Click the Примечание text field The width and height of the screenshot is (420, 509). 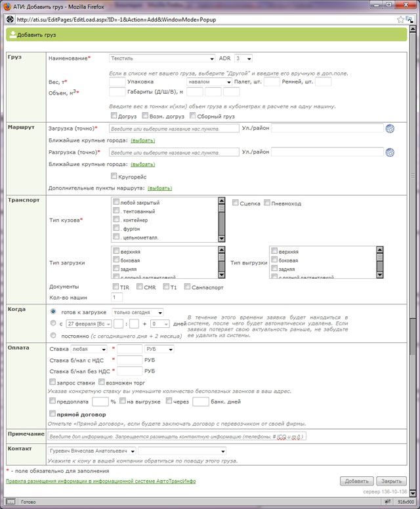[x=177, y=436]
